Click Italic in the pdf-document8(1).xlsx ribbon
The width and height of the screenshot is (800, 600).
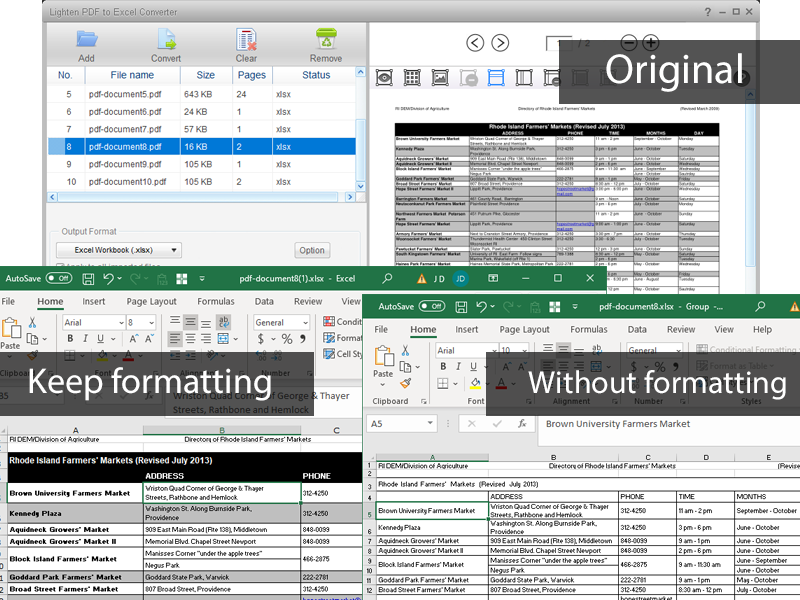85,339
